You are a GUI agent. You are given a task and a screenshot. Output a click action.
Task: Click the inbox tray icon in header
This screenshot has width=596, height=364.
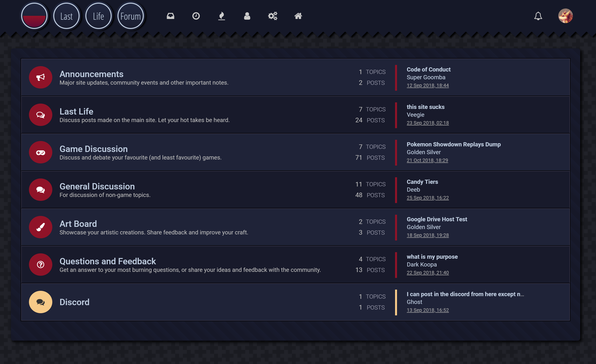click(170, 16)
